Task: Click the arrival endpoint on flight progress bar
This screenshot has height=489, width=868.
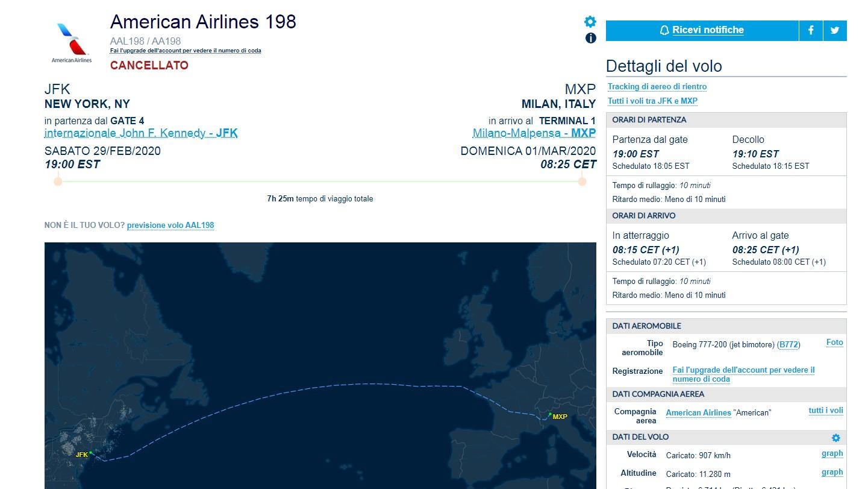Action: 582,181
